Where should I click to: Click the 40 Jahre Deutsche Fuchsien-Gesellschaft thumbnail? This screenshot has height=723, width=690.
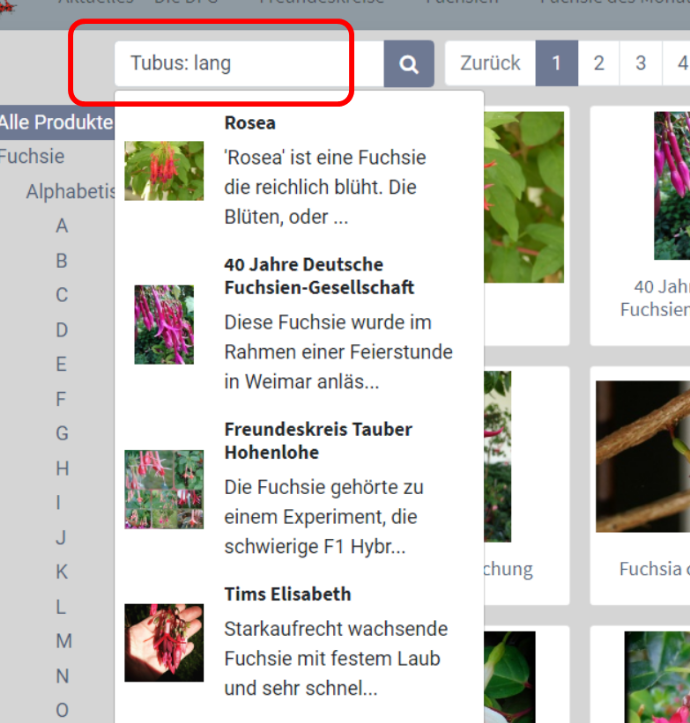164,324
